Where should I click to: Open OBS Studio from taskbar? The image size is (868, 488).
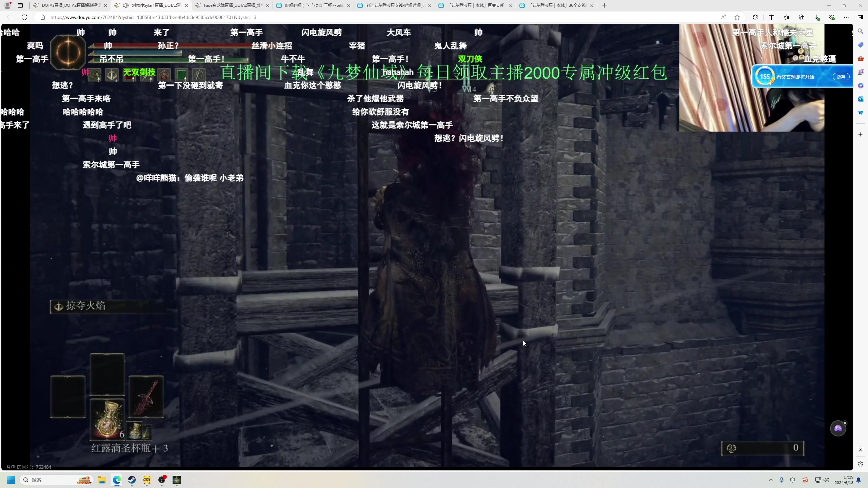(162, 480)
